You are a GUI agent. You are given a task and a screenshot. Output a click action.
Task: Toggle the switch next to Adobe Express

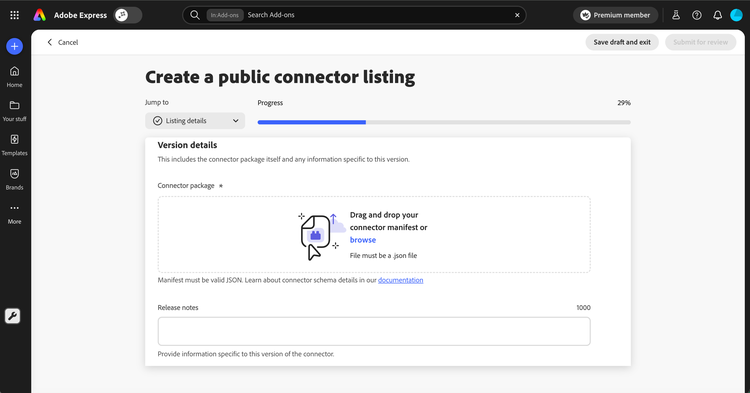[128, 15]
